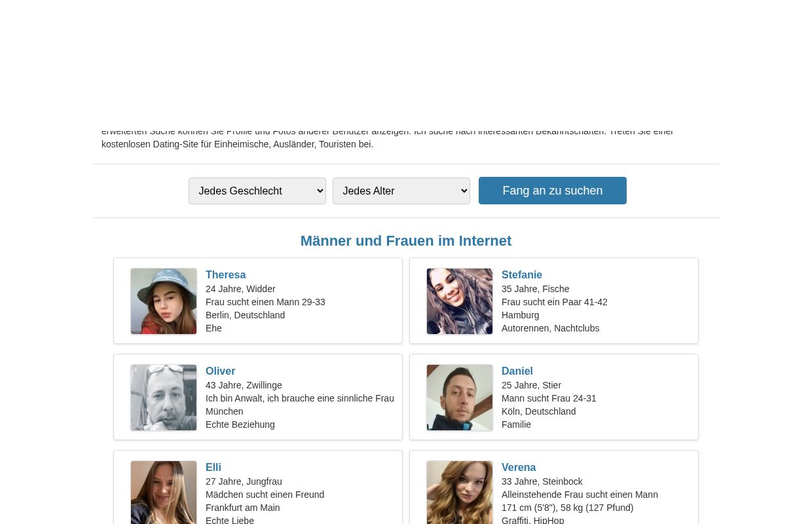This screenshot has width=812, height=524.
Task: Click text 'Mann sucht Frau 24-31'
Action: 549,398
